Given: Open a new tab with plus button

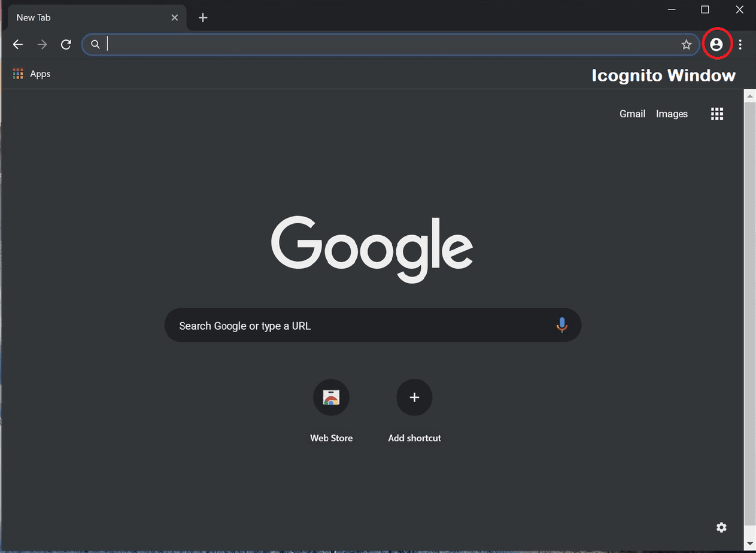Looking at the screenshot, I should (x=203, y=17).
